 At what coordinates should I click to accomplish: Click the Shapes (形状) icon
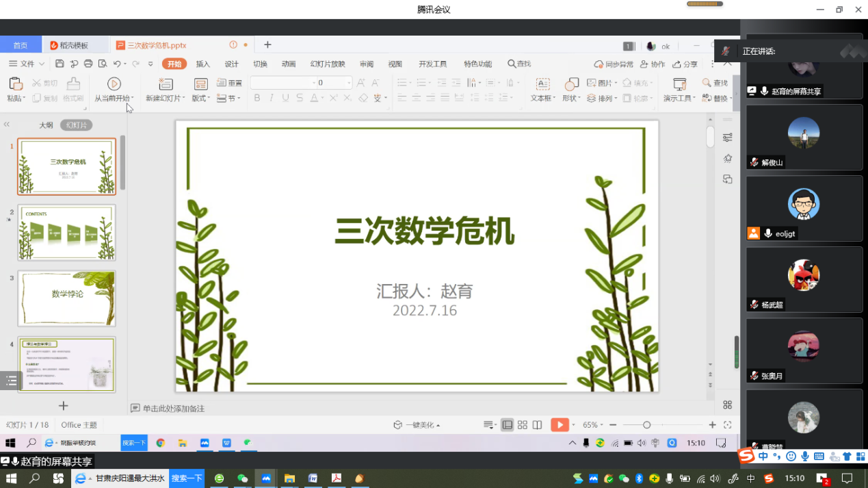click(x=571, y=84)
